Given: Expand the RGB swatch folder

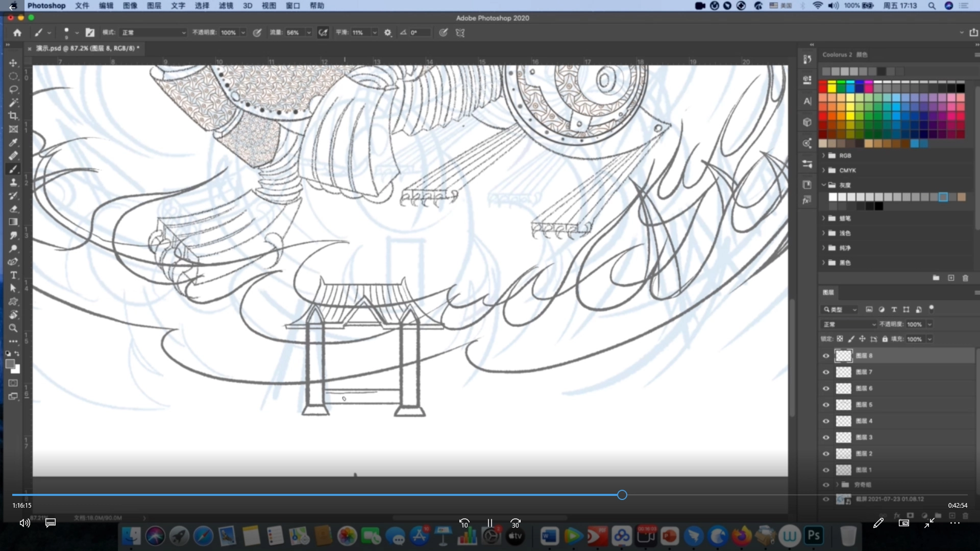Looking at the screenshot, I should [823, 156].
